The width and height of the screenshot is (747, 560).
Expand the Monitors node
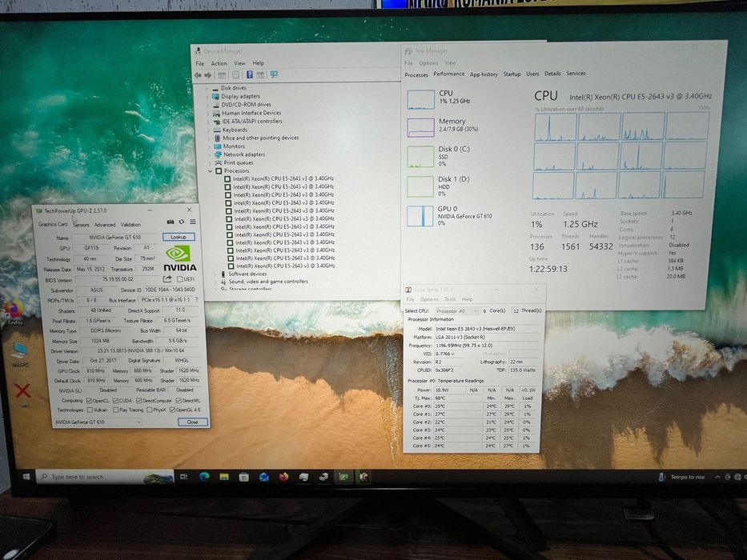[x=209, y=146]
